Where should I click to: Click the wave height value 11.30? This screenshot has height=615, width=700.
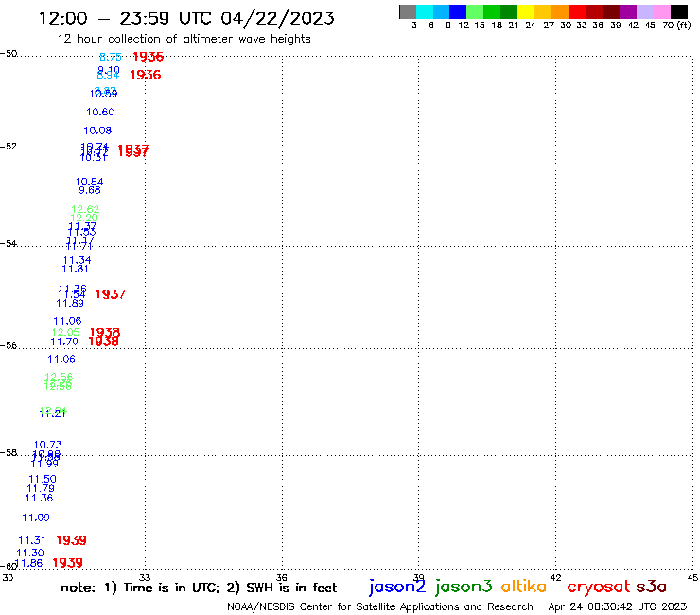(x=30, y=553)
